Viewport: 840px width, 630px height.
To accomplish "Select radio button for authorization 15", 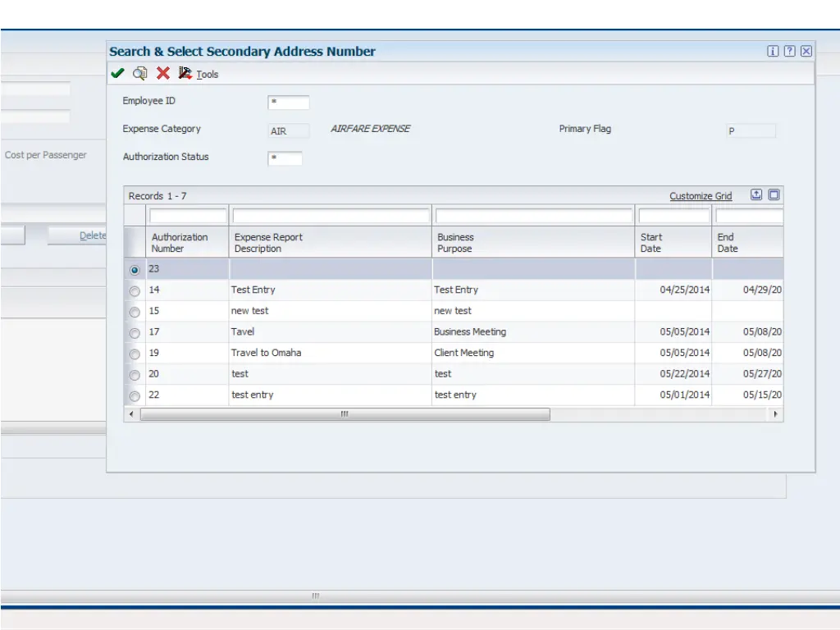I will tap(135, 312).
